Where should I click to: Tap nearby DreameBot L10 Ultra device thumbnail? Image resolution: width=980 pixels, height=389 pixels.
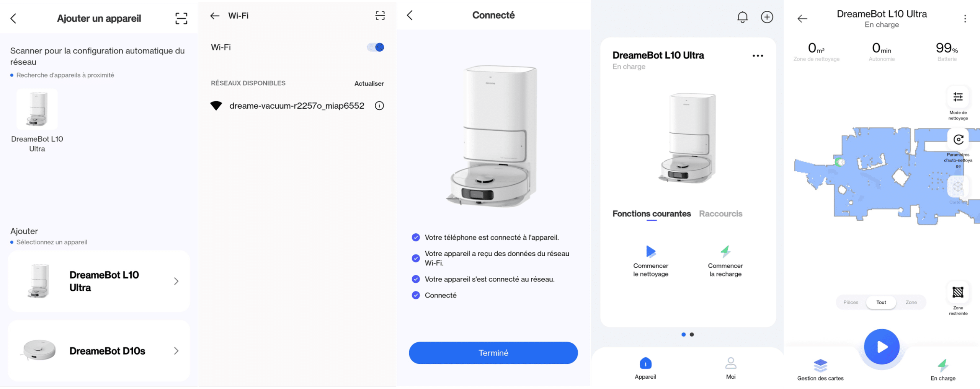pyautogui.click(x=37, y=109)
